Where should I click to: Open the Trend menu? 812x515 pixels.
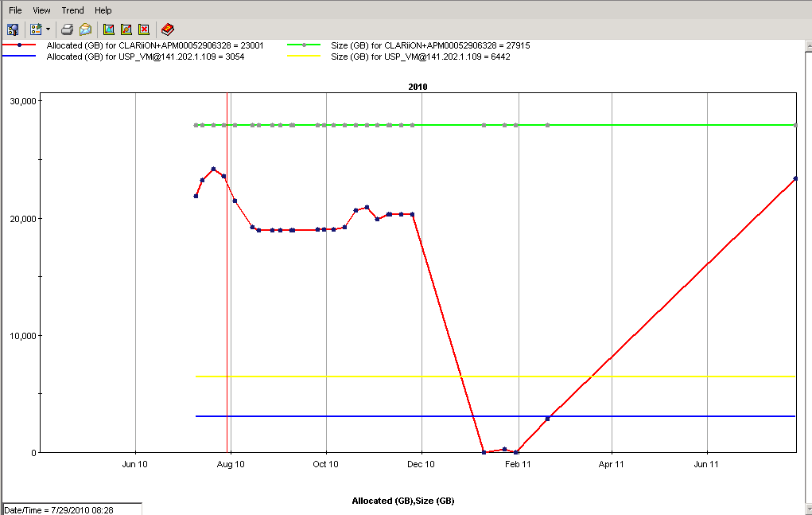(x=72, y=10)
